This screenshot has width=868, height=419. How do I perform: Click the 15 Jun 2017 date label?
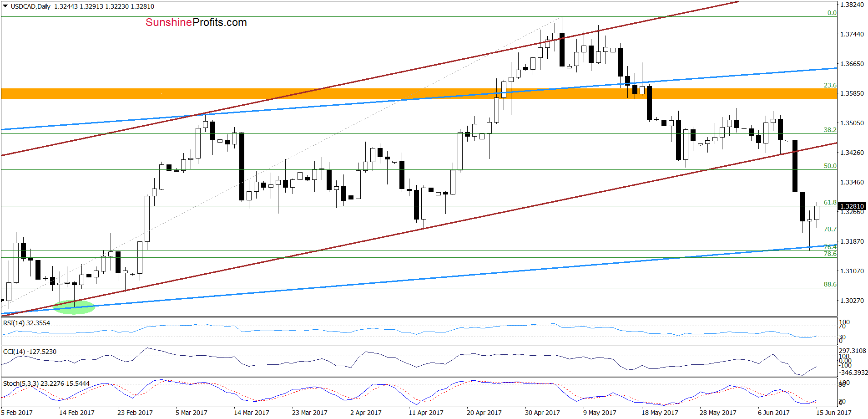834,413
